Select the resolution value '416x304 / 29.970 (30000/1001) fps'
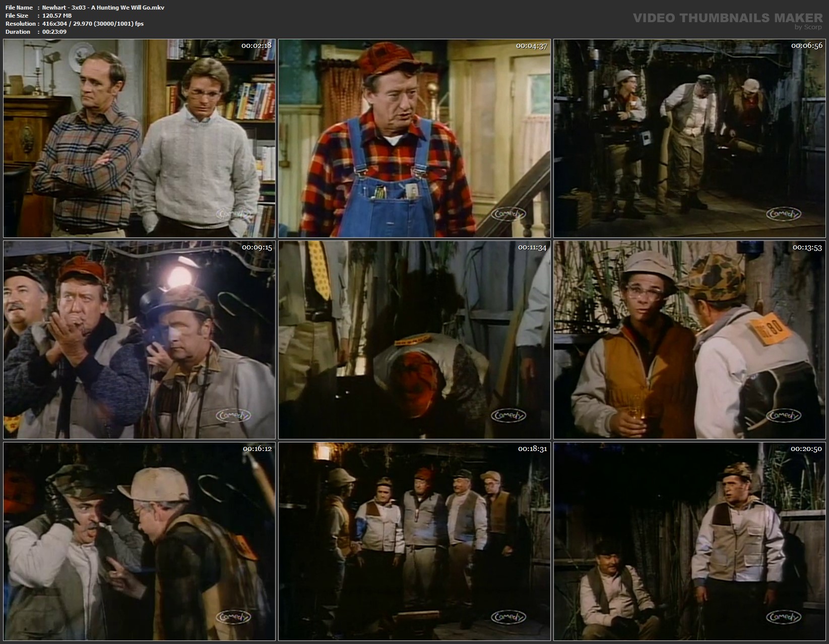829x644 pixels. coord(93,24)
